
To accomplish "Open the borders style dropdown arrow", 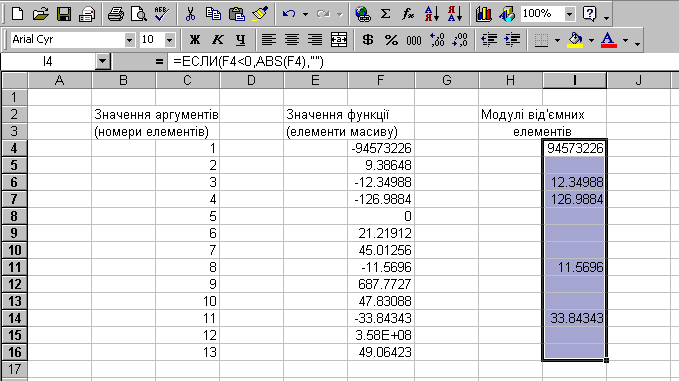I will [557, 40].
